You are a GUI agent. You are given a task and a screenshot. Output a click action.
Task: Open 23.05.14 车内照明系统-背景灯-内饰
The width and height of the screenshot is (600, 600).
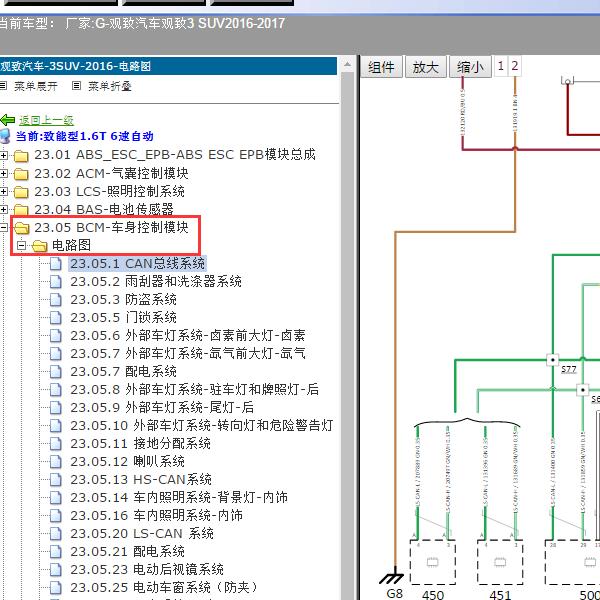point(179,497)
